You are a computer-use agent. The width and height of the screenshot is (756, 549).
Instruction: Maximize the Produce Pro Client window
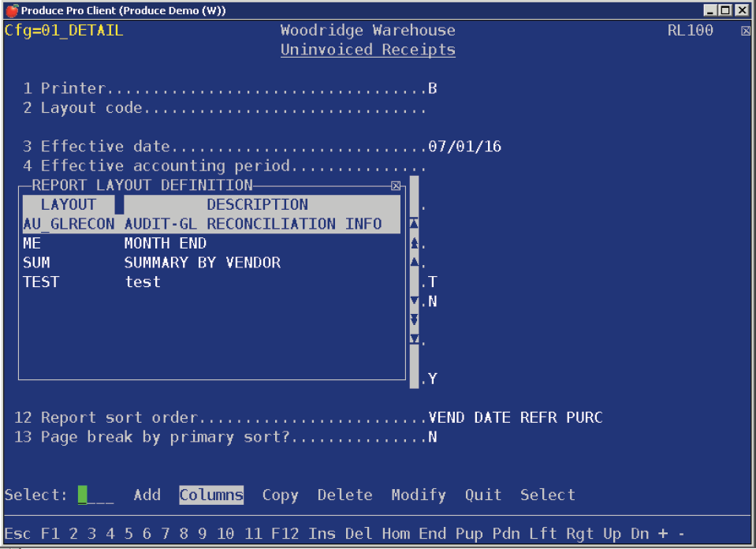point(725,10)
